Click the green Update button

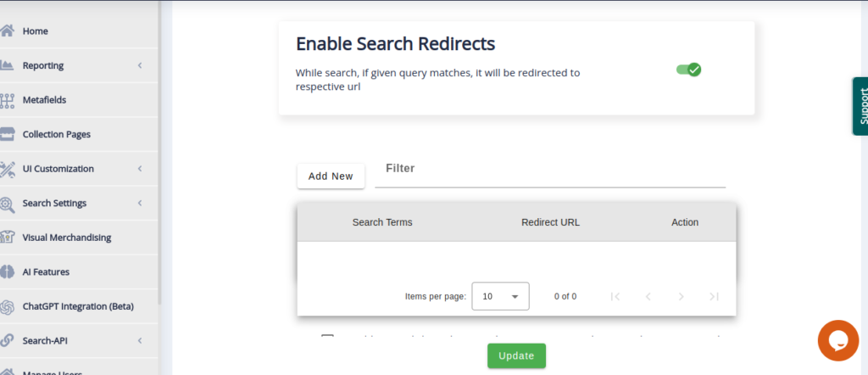point(516,355)
